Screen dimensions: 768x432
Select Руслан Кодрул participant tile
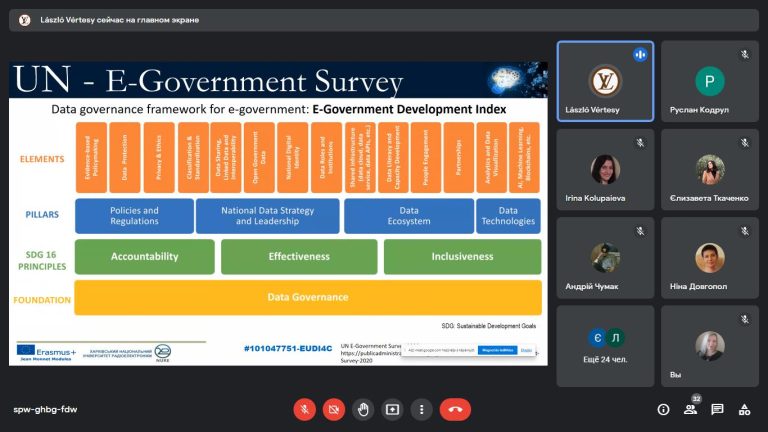pos(710,81)
